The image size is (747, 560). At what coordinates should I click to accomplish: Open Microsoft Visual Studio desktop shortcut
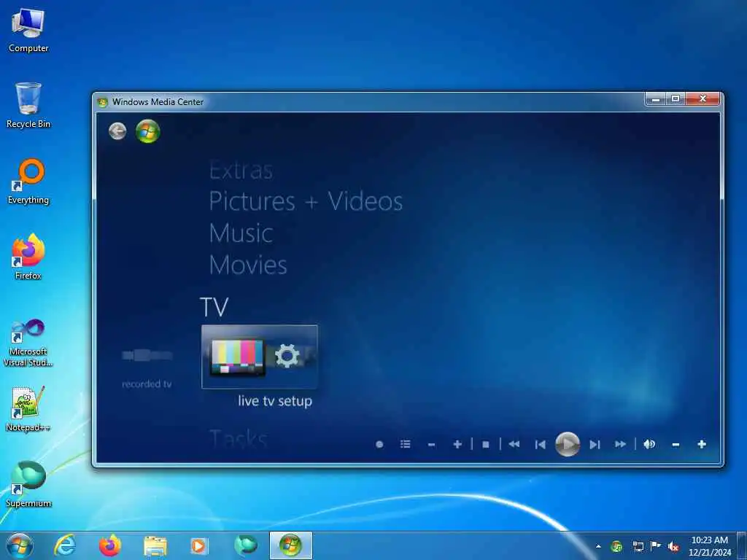28,343
